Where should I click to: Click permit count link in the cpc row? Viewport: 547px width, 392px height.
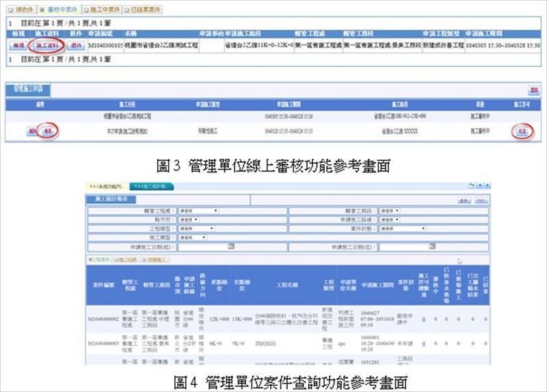423,344
